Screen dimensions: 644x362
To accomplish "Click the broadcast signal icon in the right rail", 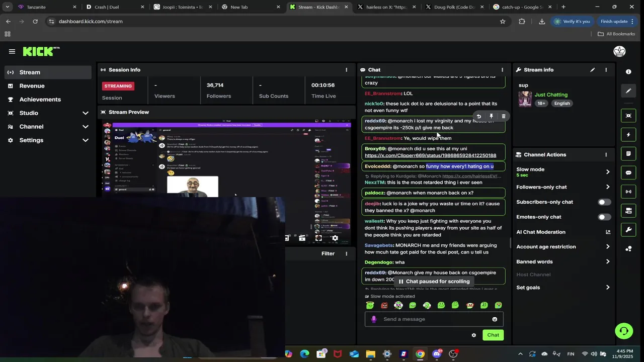I will (x=628, y=192).
